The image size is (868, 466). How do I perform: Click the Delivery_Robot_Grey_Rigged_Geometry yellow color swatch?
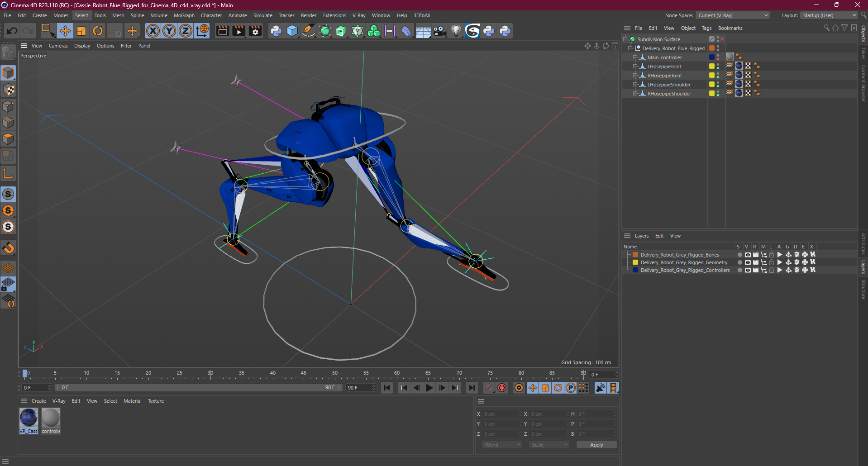coord(635,262)
